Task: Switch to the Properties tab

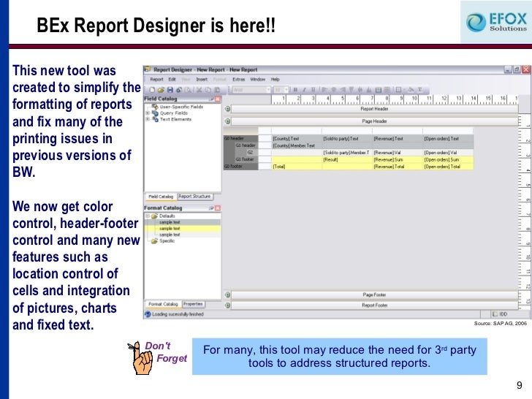Action: [x=193, y=304]
